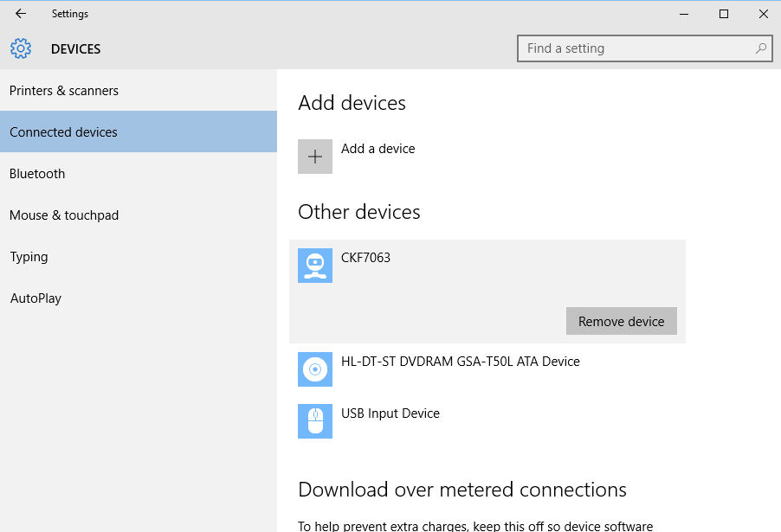Click the Devices gear icon

tap(21, 48)
